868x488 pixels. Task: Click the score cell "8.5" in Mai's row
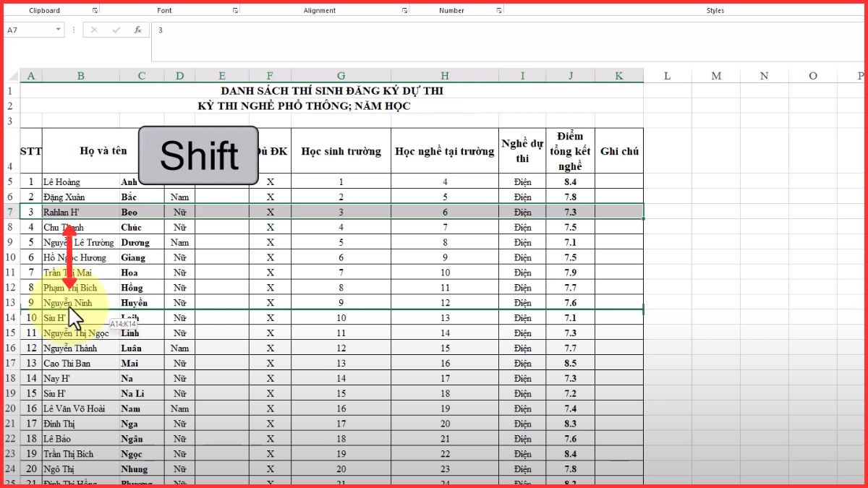click(x=571, y=363)
